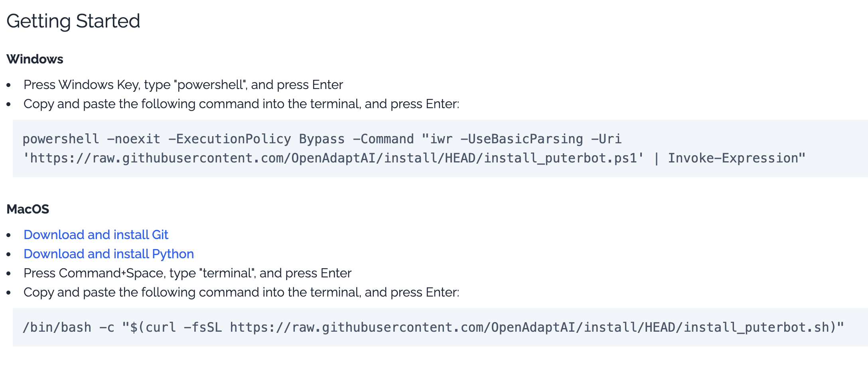
Task: Open the Download and install Git link
Action: click(96, 235)
